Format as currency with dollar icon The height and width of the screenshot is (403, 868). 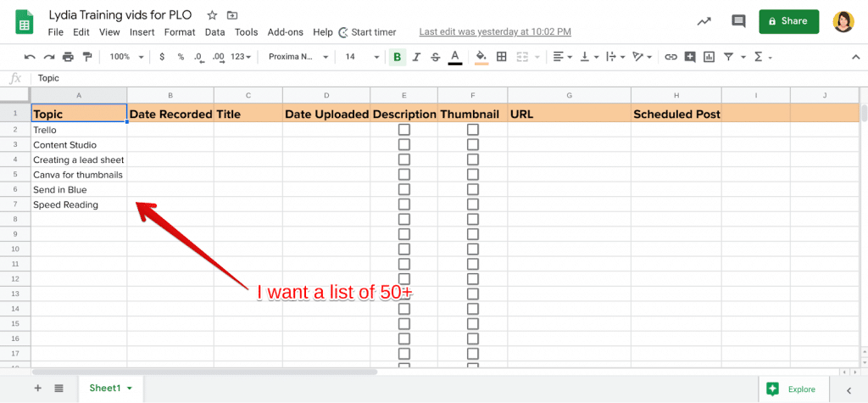pyautogui.click(x=162, y=57)
